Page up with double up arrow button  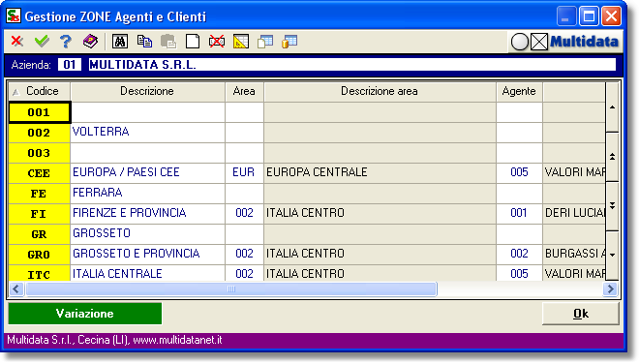[x=612, y=157]
